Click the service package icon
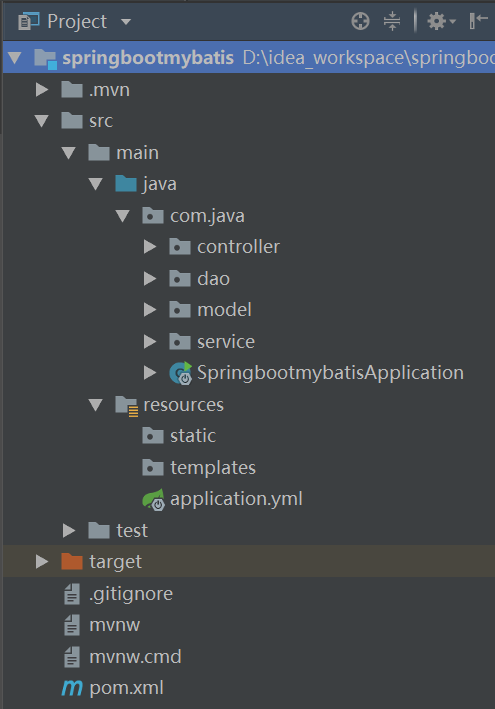The image size is (495, 709). pyautogui.click(x=180, y=341)
